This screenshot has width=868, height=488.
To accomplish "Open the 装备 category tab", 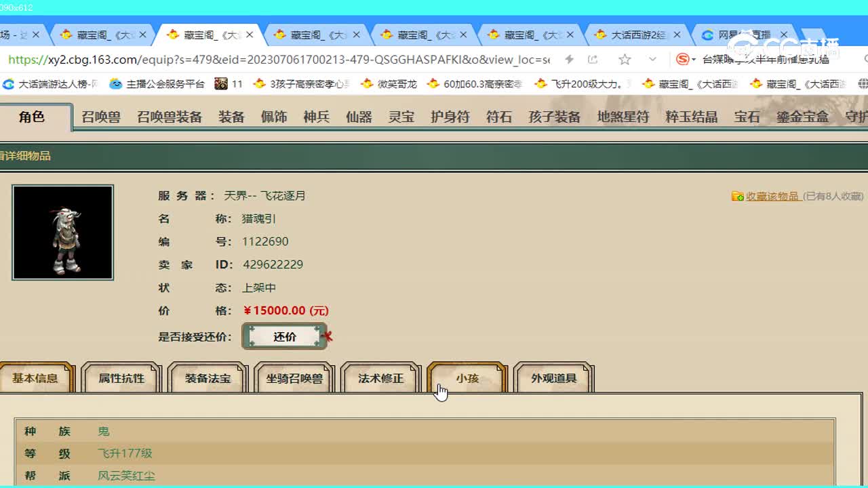I will click(231, 117).
